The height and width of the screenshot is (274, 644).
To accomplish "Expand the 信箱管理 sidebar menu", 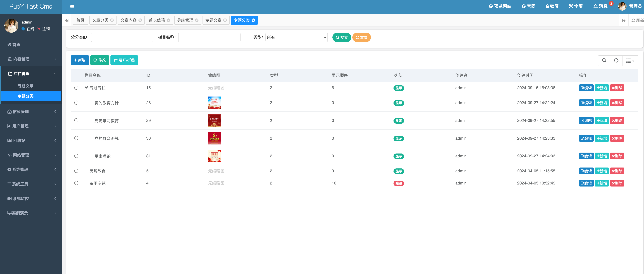I will coord(31,112).
